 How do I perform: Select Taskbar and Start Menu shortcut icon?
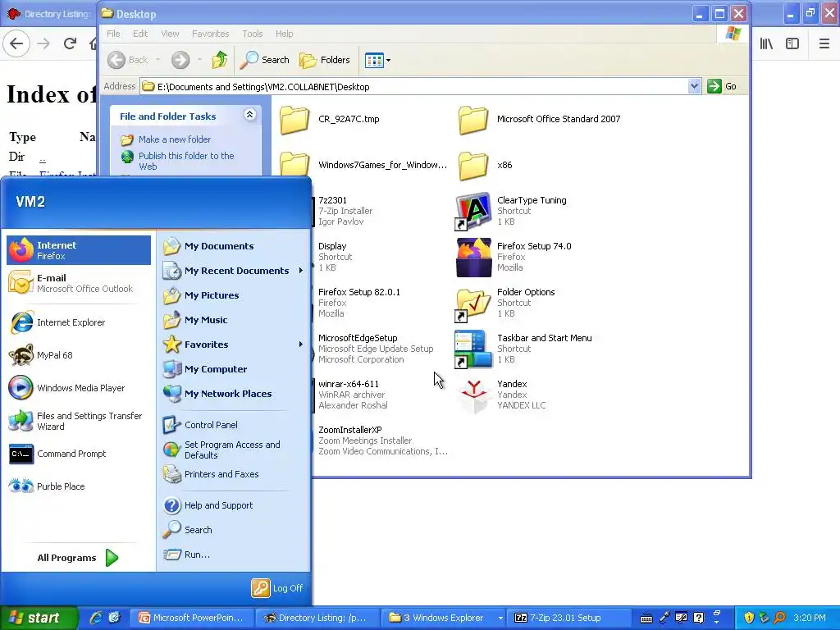[473, 349]
